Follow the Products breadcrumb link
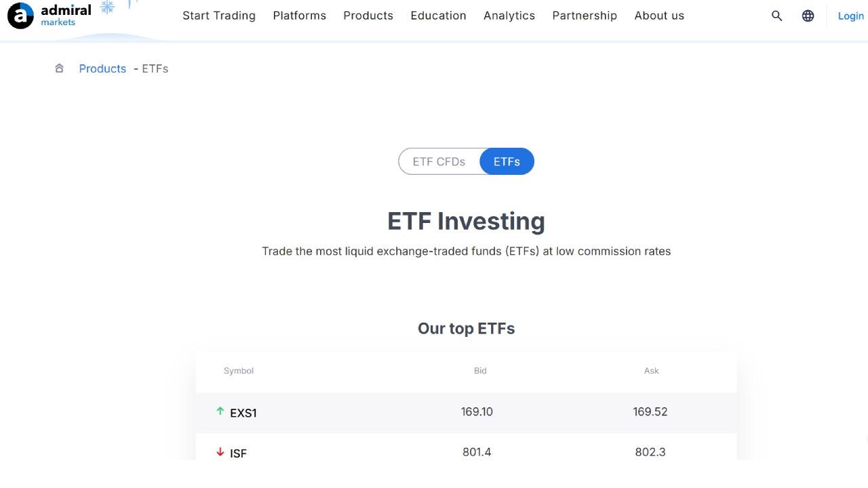This screenshot has height=488, width=868. [102, 68]
